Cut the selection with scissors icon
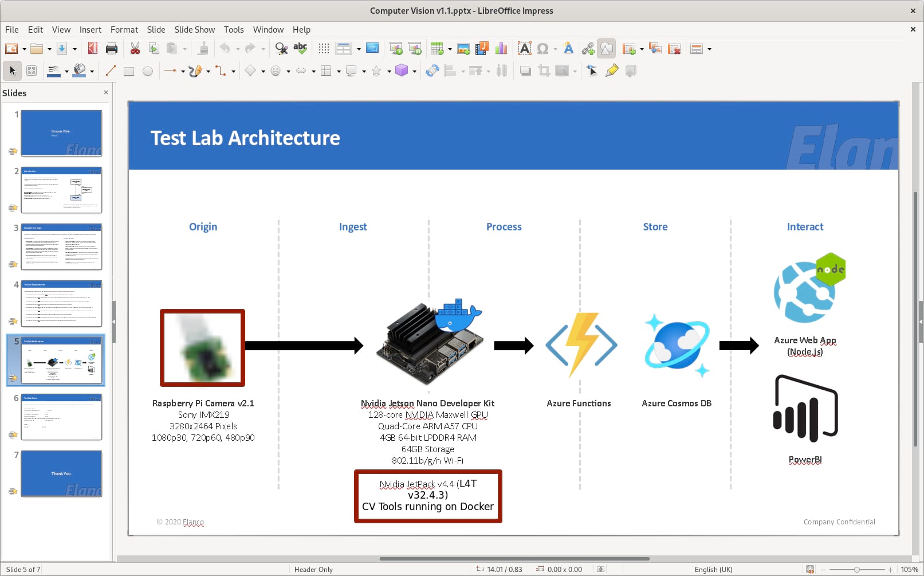The height and width of the screenshot is (576, 924). [135, 49]
